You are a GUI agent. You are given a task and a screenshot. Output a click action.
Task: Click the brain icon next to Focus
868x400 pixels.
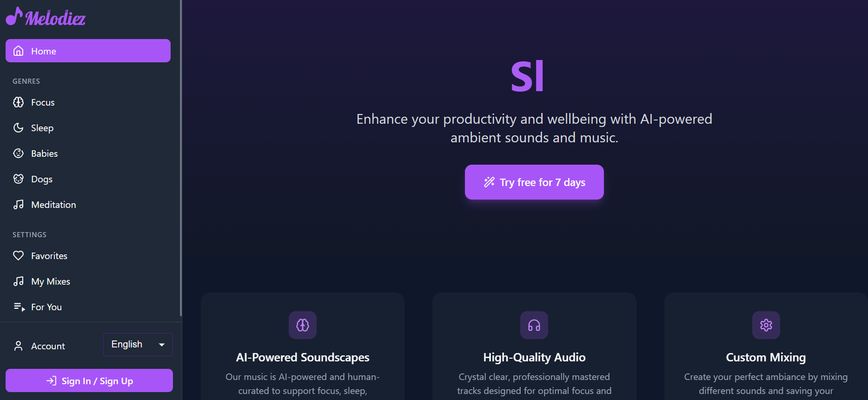coord(18,103)
